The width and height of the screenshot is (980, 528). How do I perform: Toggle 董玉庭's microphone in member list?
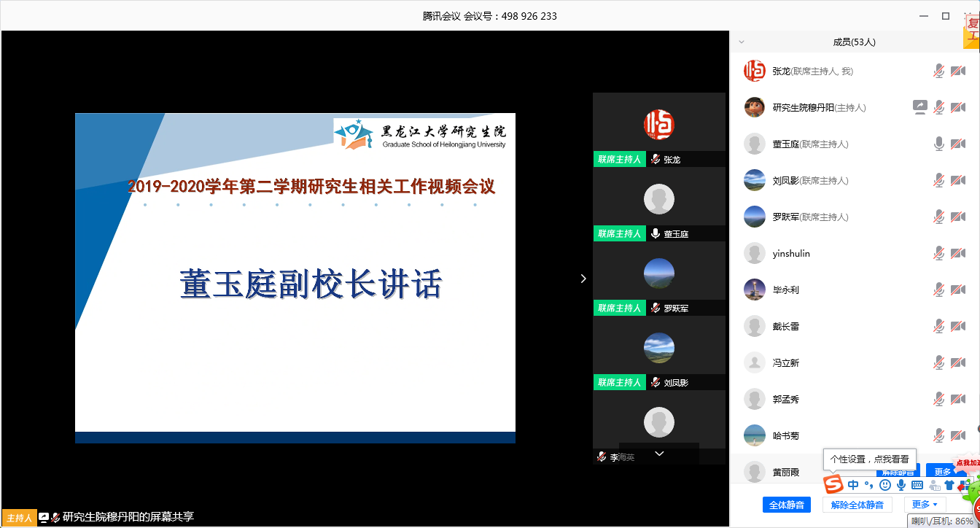pos(939,144)
